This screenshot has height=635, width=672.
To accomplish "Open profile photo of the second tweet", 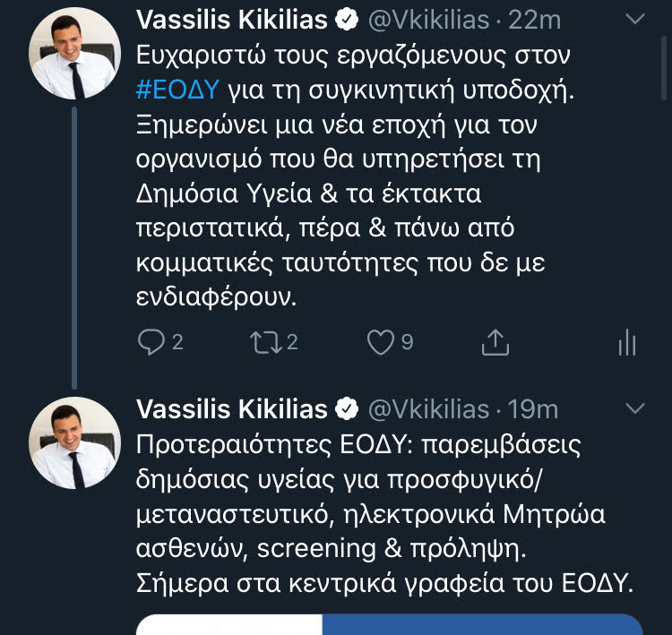I will point(75,443).
